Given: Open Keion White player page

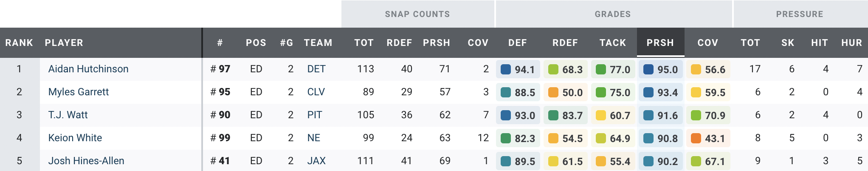Looking at the screenshot, I should 75,138.
